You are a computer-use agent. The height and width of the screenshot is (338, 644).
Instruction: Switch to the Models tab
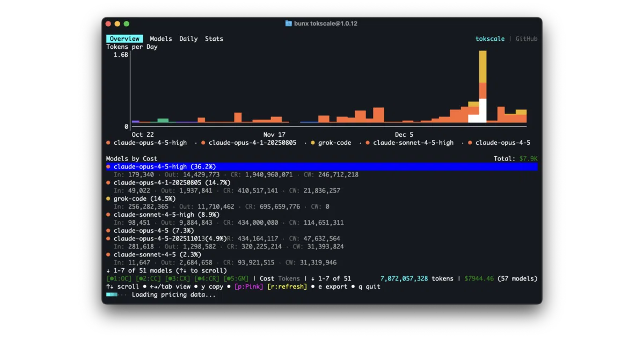161,39
